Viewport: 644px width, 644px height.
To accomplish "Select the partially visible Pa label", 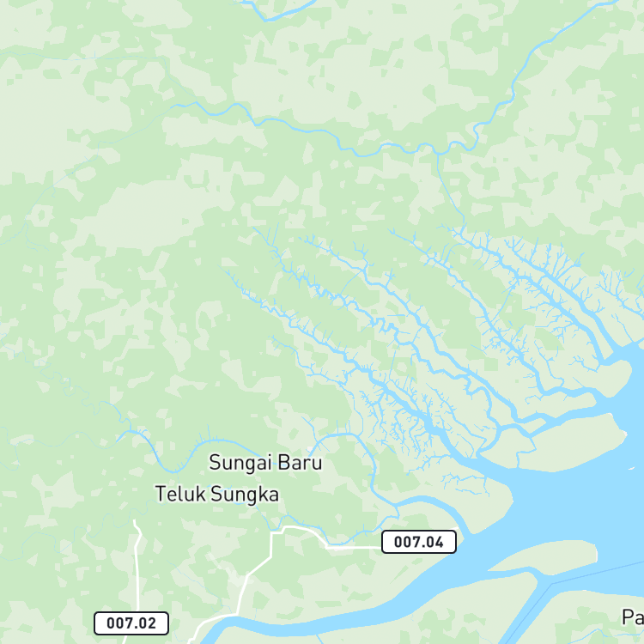I will (x=633, y=617).
